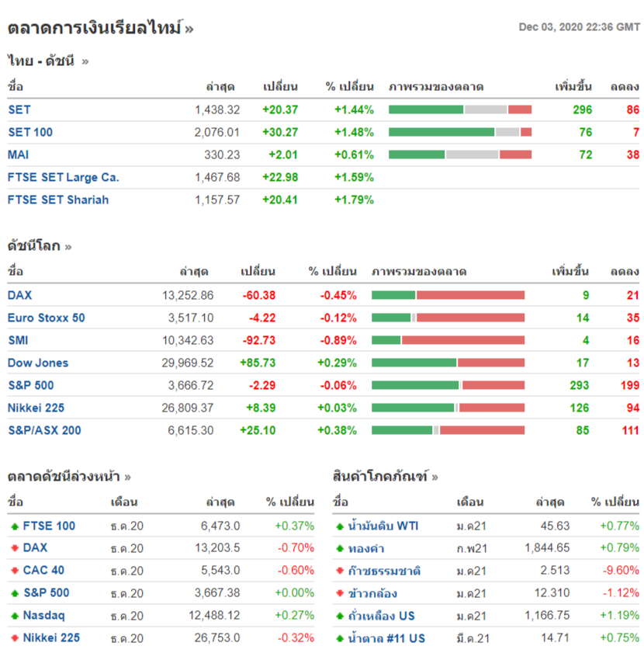Image resolution: width=644 pixels, height=653 pixels.
Task: Click the green arrow beside น้ำมันดิบ WTI
Action: (x=339, y=526)
